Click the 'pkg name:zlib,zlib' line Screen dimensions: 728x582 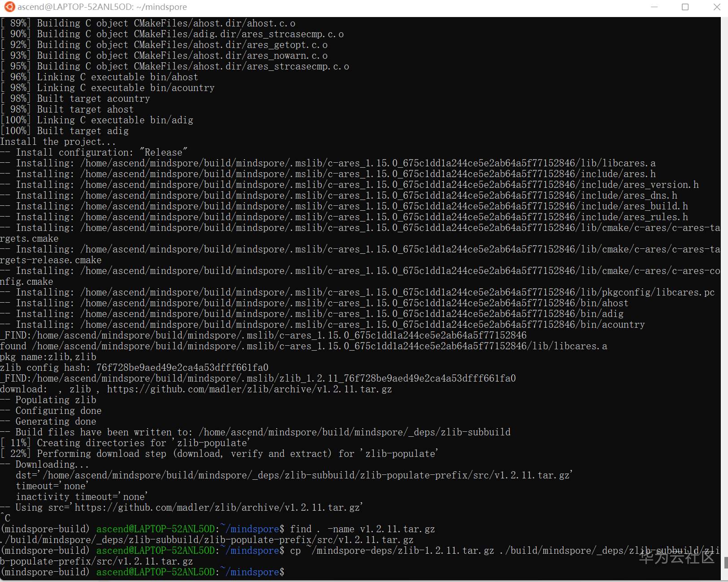click(x=48, y=357)
